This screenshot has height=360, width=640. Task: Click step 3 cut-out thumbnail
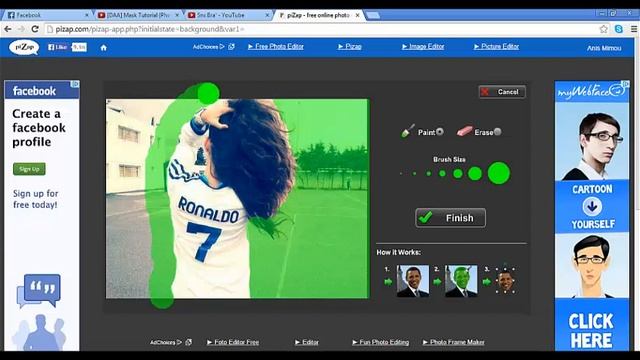coord(505,281)
